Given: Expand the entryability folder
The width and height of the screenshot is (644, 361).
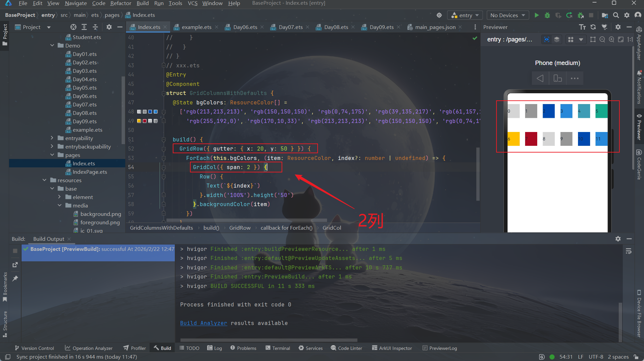Looking at the screenshot, I should coord(52,138).
